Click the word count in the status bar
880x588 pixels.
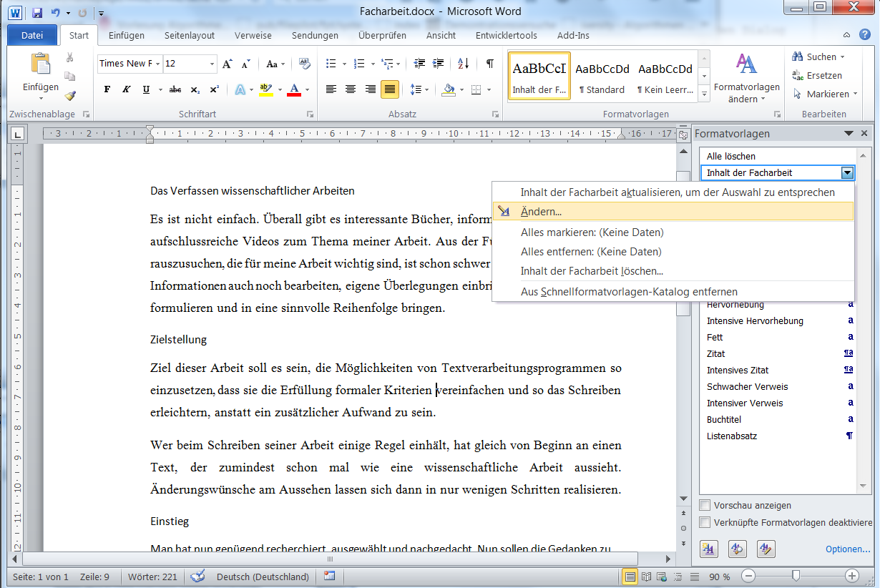[153, 577]
